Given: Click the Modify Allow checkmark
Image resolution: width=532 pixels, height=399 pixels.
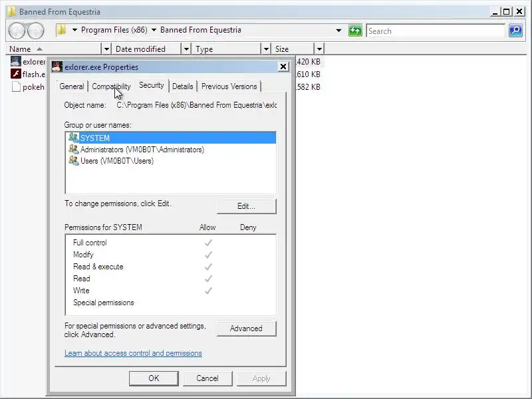Looking at the screenshot, I should tap(208, 255).
